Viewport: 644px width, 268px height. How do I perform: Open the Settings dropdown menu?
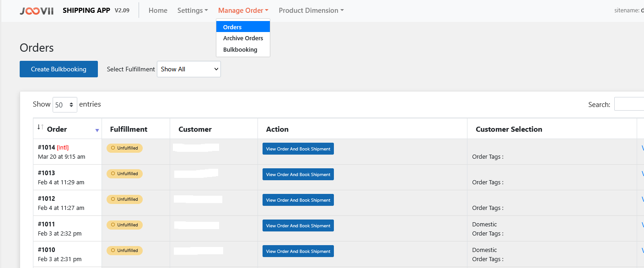click(193, 11)
